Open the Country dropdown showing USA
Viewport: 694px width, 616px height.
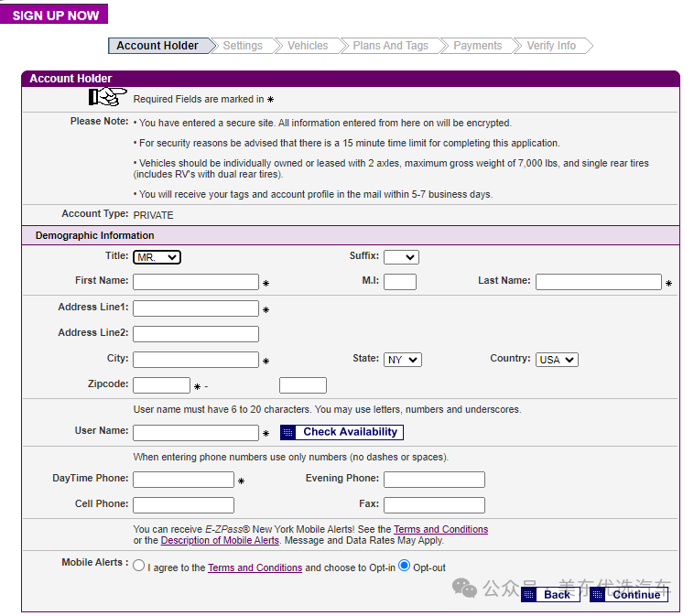(557, 360)
